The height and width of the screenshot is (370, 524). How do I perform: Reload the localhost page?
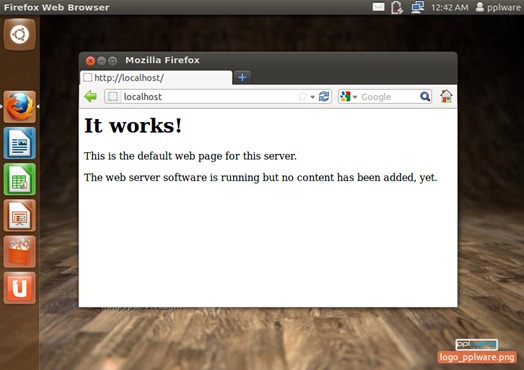tap(324, 97)
